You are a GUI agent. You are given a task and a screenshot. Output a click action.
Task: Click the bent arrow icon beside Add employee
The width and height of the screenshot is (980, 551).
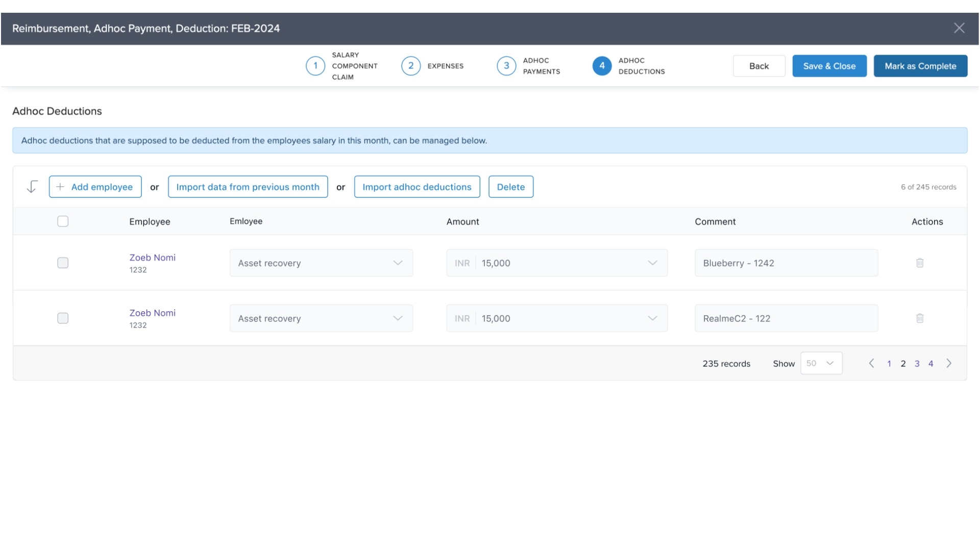pyautogui.click(x=32, y=187)
